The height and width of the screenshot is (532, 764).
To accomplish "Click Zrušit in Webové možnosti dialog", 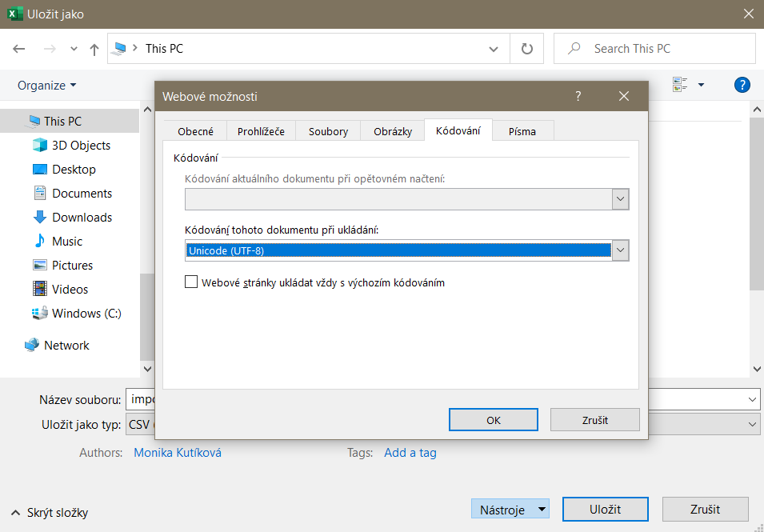I will [595, 420].
